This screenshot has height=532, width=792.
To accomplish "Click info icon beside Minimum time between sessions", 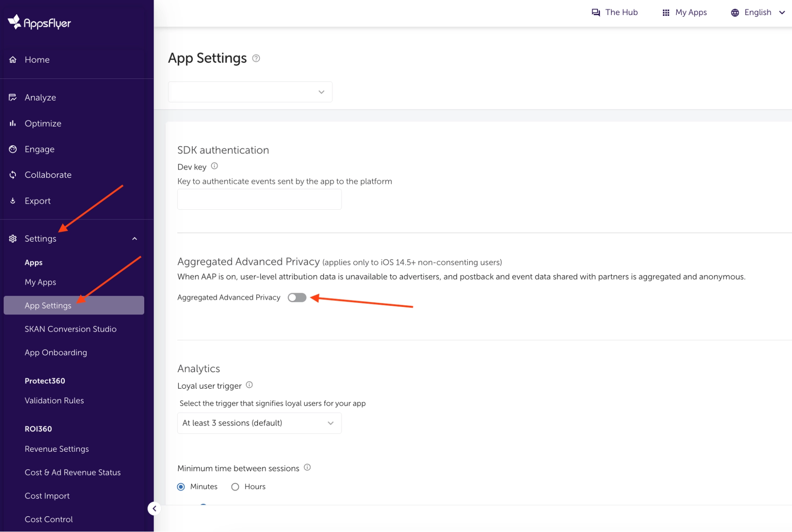I will point(307,467).
